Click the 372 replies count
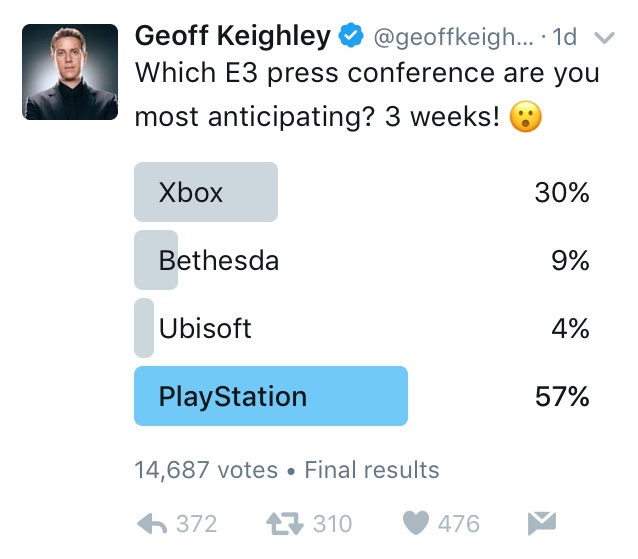The height and width of the screenshot is (559, 638). (x=196, y=523)
